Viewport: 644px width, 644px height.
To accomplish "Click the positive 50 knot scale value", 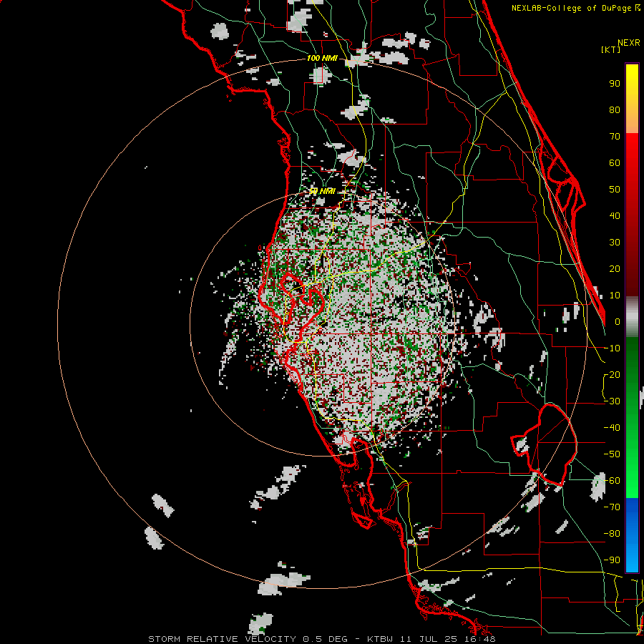I will 615,190.
